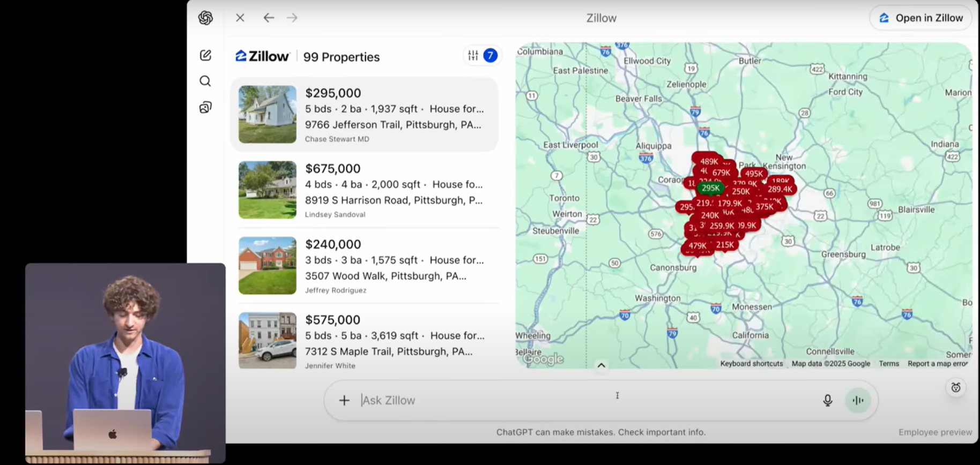Select the 240K map marker
The width and height of the screenshot is (980, 465).
coord(710,215)
